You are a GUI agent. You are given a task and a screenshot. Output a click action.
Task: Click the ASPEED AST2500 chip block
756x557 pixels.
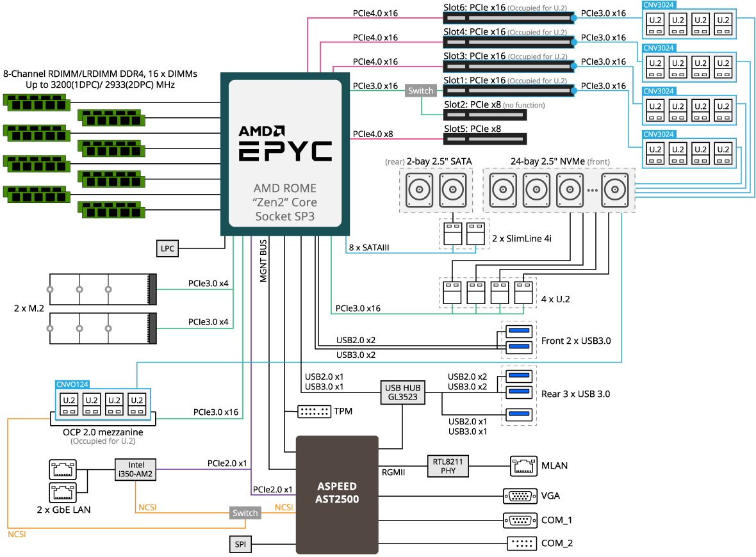336,494
